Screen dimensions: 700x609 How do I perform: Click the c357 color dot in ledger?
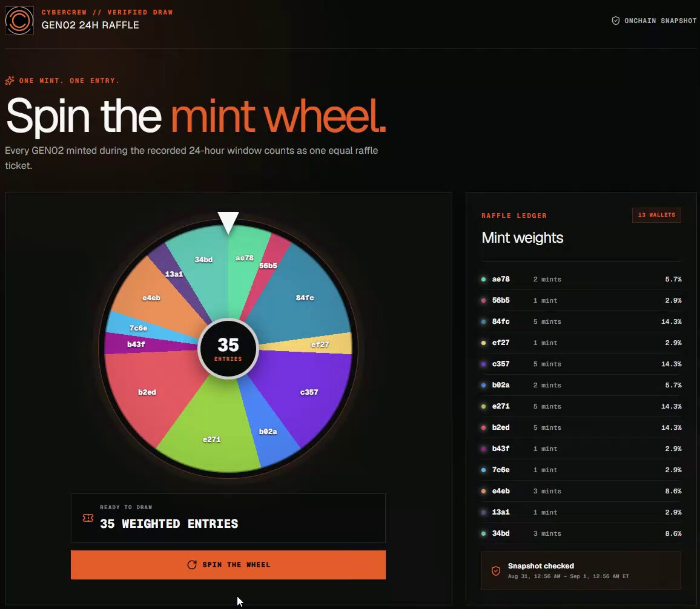483,364
